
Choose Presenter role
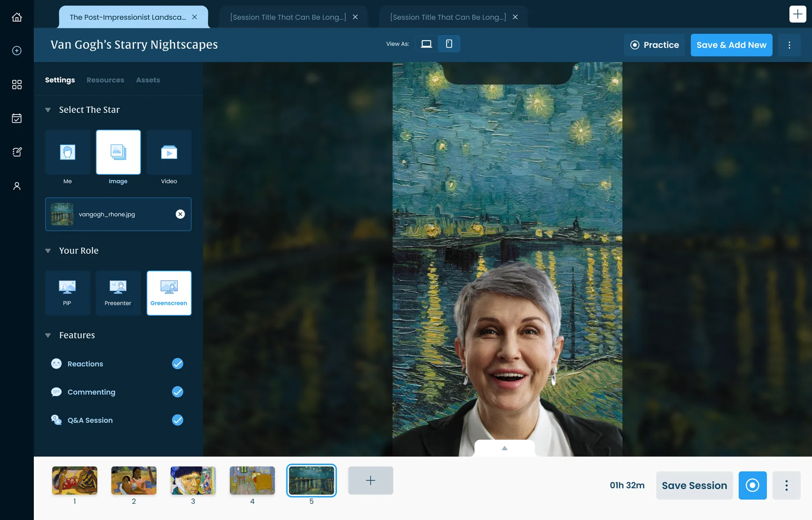click(118, 293)
